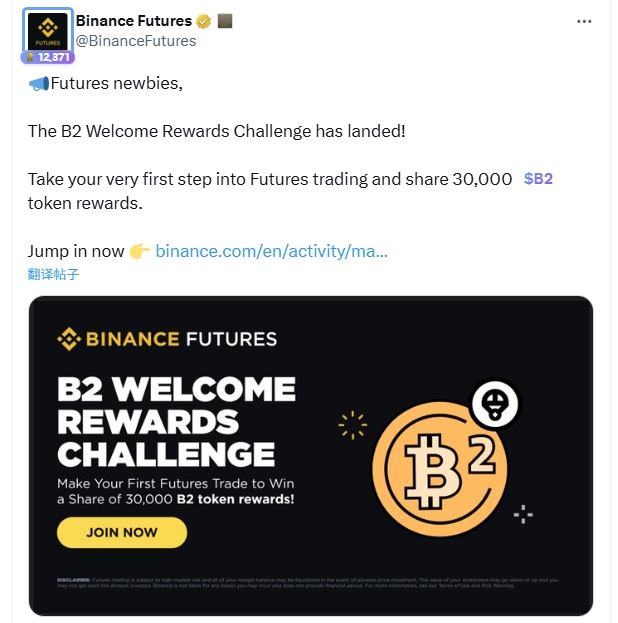Open the @BinanceFutures handle
This screenshot has width=618, height=623.
point(136,41)
